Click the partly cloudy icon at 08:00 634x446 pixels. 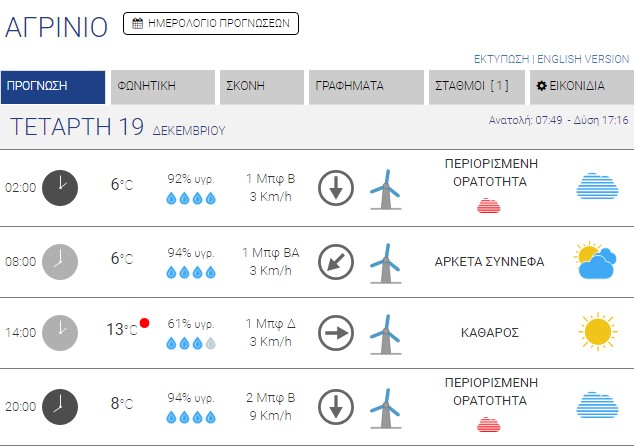(595, 261)
